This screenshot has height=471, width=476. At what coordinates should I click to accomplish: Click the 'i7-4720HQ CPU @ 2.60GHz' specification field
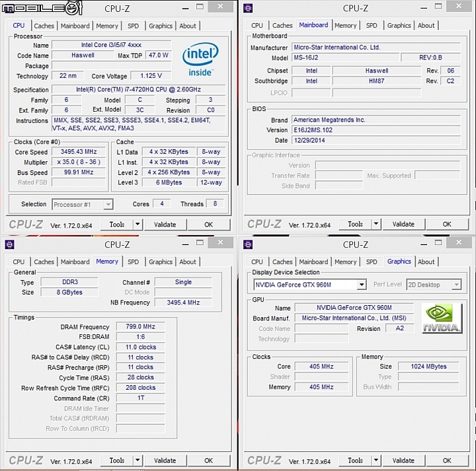tap(138, 89)
